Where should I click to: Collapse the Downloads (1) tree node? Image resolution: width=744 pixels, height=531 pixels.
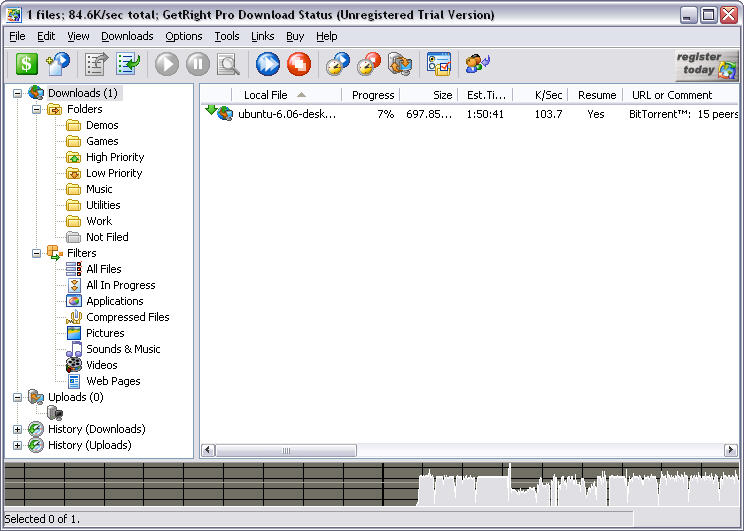click(18, 93)
